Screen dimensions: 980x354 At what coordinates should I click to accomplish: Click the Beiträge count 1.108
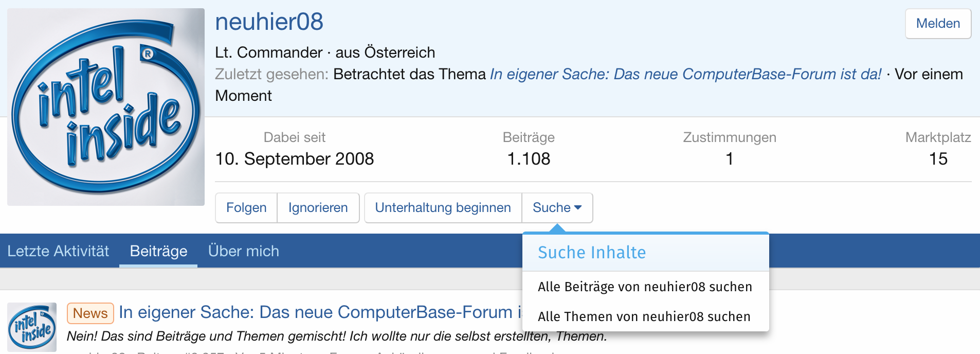(x=529, y=159)
